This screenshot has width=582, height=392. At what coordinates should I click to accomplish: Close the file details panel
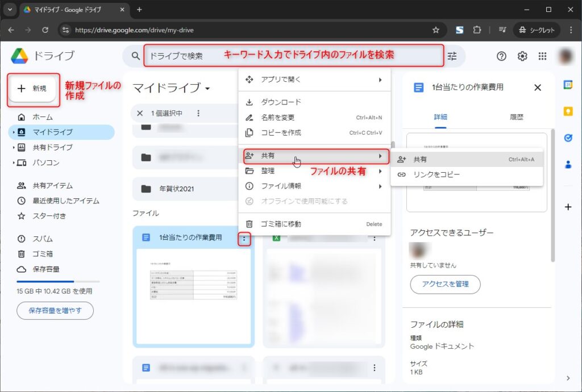[538, 87]
